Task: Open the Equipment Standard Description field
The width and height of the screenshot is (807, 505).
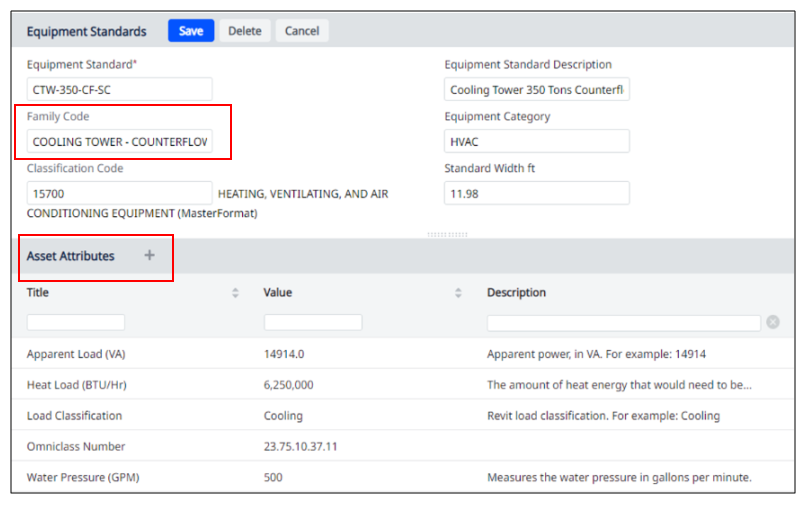Action: (537, 90)
